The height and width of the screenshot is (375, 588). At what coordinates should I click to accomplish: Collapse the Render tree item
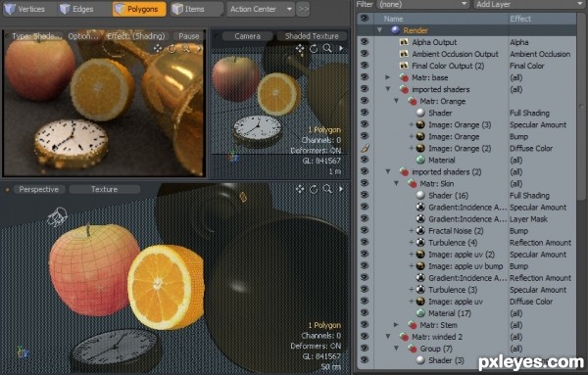coord(379,30)
